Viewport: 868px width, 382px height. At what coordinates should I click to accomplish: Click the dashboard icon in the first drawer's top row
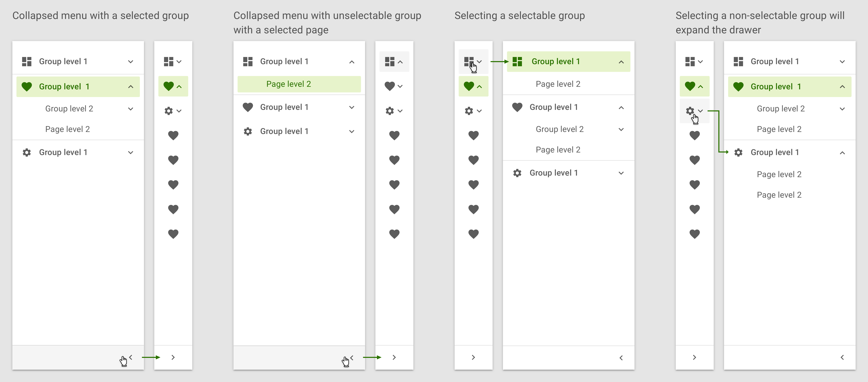click(x=27, y=62)
